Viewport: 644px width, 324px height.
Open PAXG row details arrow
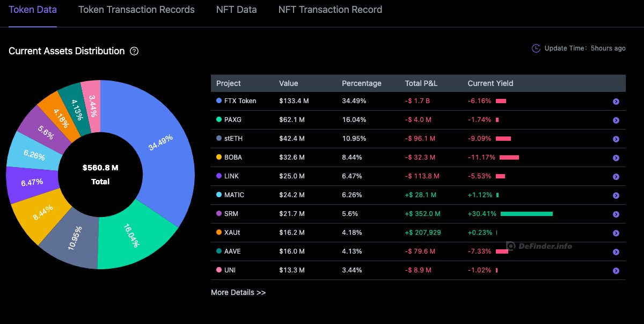point(616,120)
